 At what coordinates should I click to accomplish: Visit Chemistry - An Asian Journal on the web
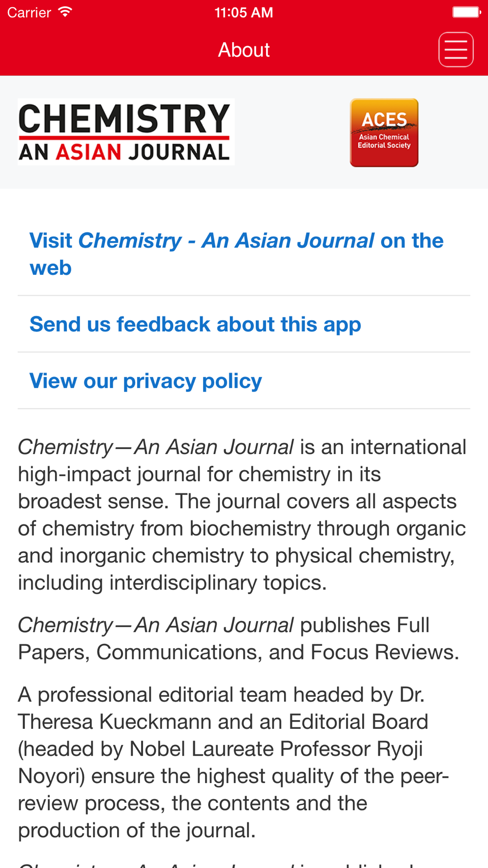pyautogui.click(x=244, y=254)
